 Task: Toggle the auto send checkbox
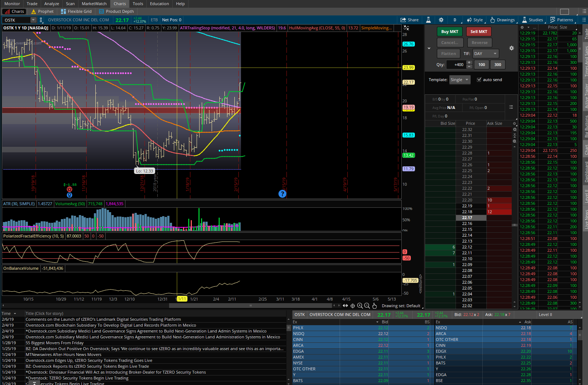point(479,80)
